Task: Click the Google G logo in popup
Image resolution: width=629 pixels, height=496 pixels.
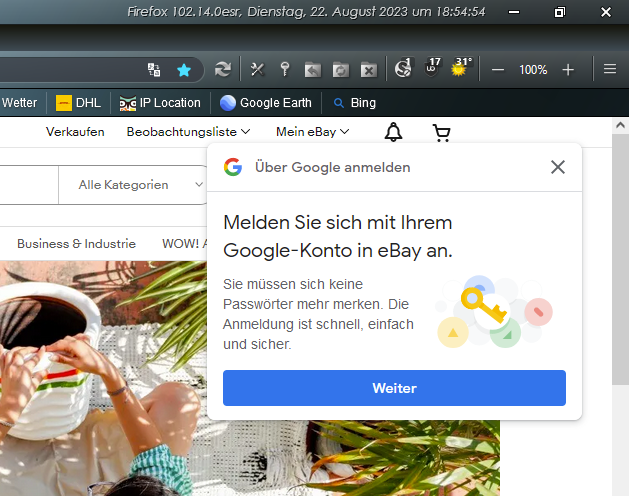Action: (x=233, y=167)
